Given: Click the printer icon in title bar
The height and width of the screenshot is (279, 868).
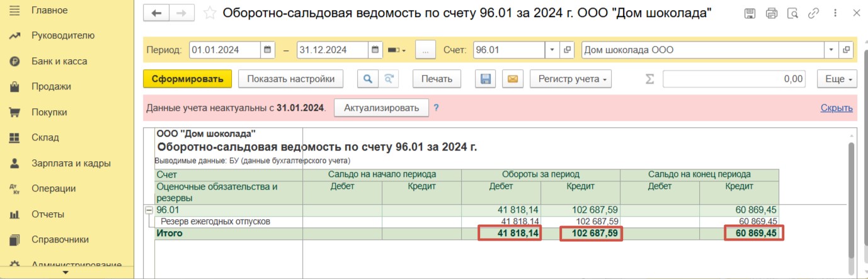Looking at the screenshot, I should [771, 13].
